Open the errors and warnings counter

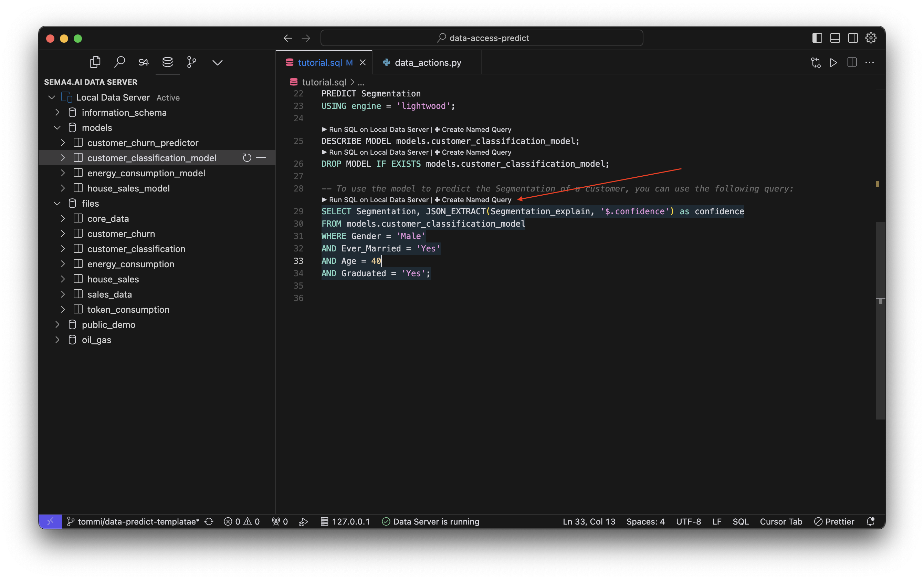[242, 521]
